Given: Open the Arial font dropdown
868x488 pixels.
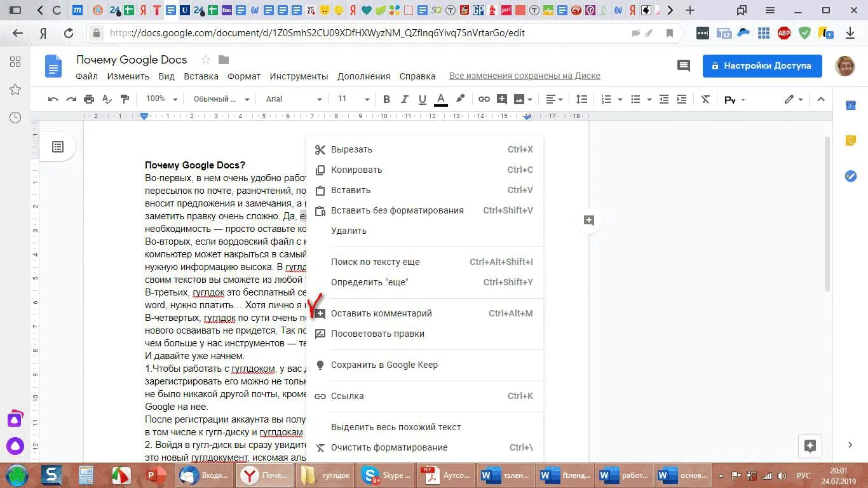Looking at the screenshot, I should coord(294,99).
